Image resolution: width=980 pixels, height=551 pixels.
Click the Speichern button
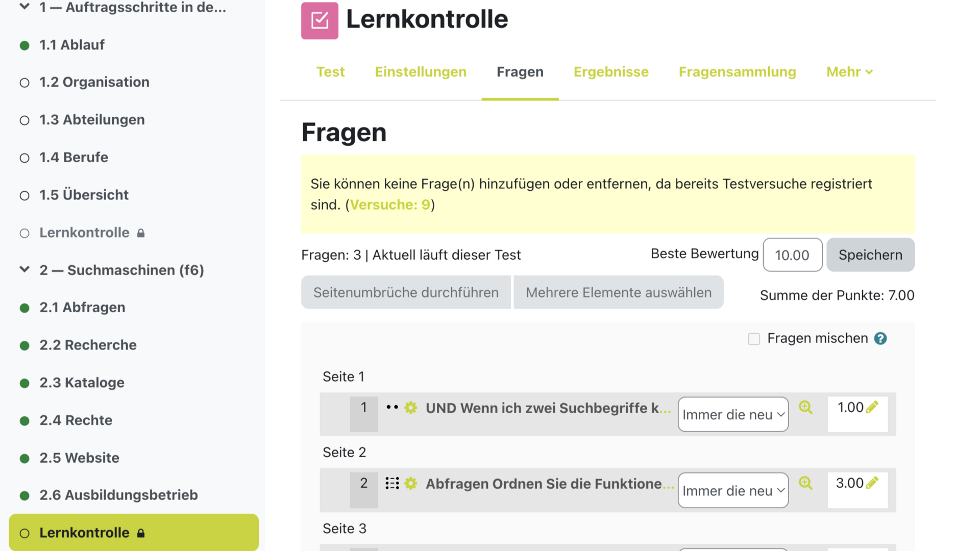pos(870,255)
